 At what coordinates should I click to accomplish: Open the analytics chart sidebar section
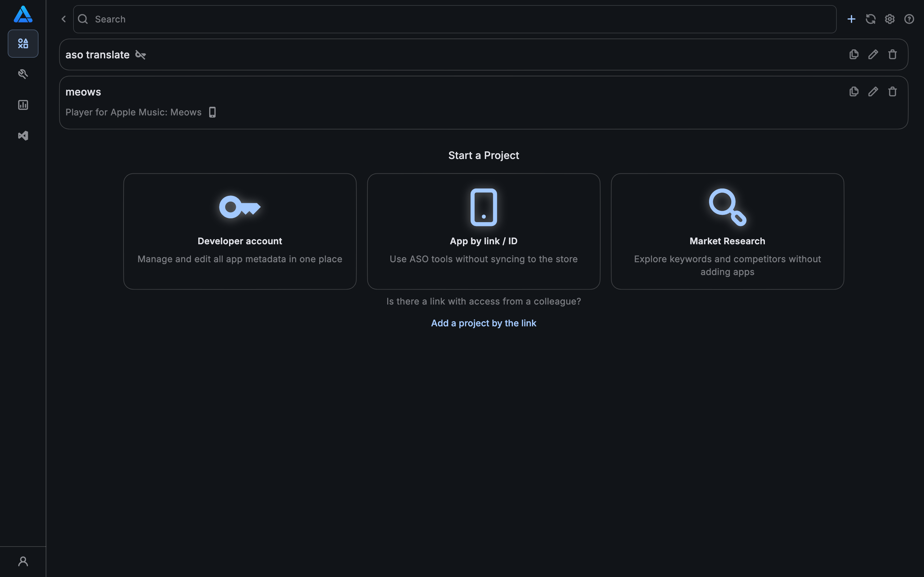click(23, 105)
